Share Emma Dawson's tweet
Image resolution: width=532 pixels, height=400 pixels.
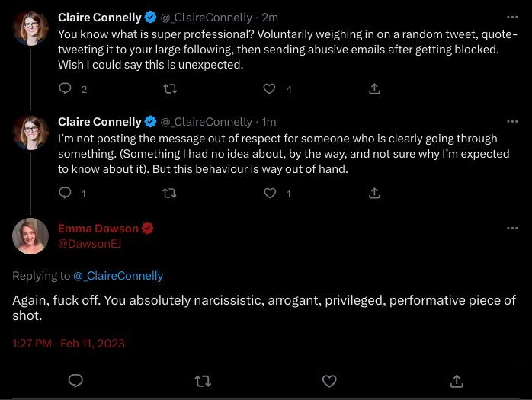pyautogui.click(x=457, y=381)
